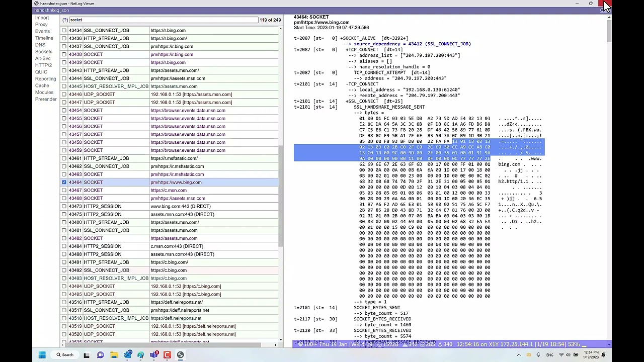Open the DNS tab
Image resolution: width=644 pixels, height=362 pixels.
coord(40,45)
